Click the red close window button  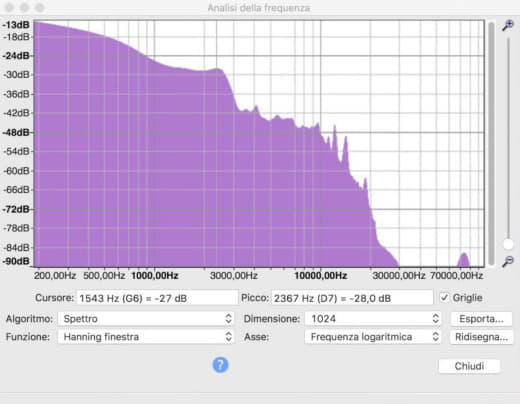[x=9, y=7]
